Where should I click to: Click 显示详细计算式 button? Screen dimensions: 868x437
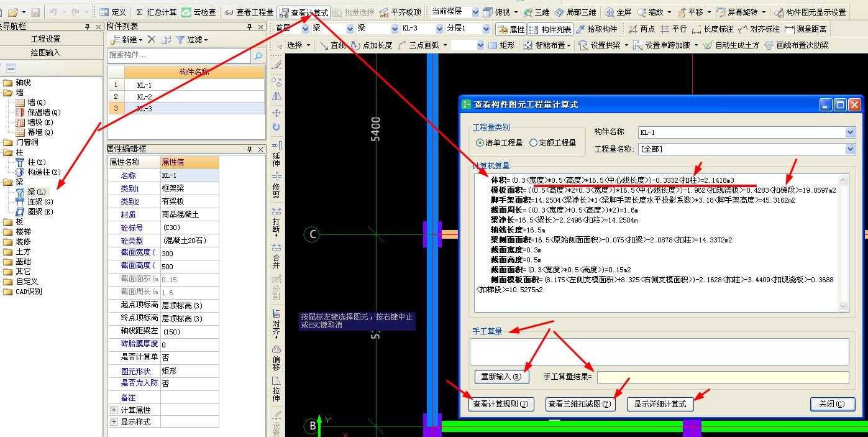coord(660,404)
